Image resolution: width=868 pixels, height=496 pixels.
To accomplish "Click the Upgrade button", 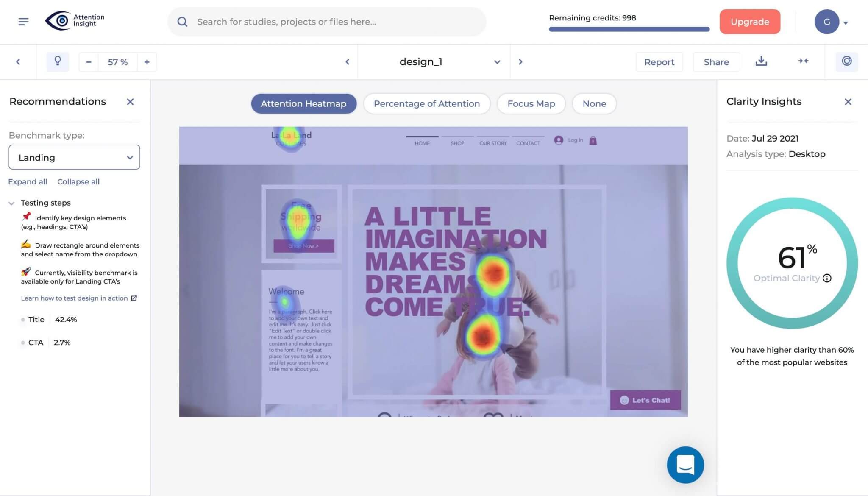I will tap(750, 22).
